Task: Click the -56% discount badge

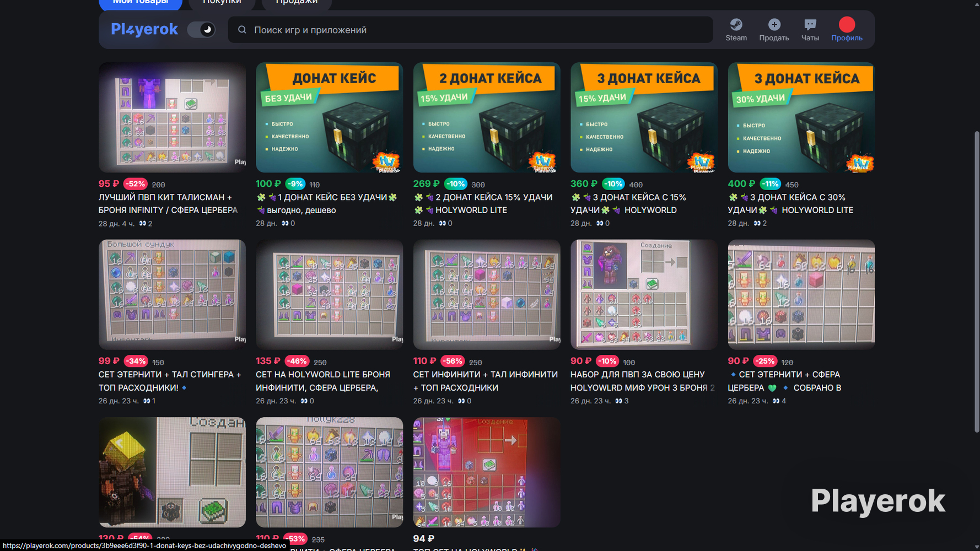Action: (x=453, y=361)
